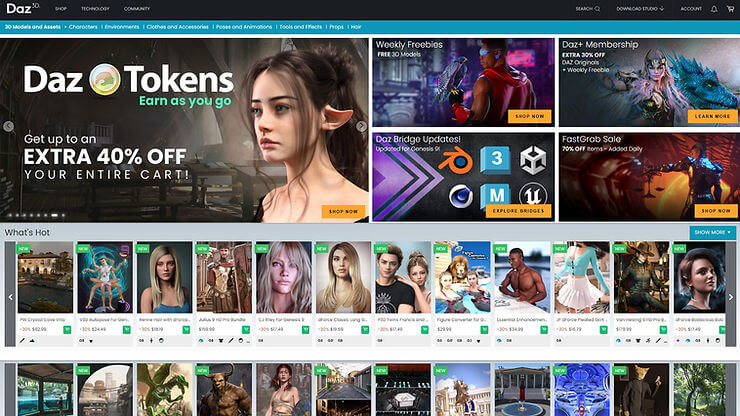Click Shop Now on Daz Tokens banner
The height and width of the screenshot is (416, 740).
tap(343, 212)
